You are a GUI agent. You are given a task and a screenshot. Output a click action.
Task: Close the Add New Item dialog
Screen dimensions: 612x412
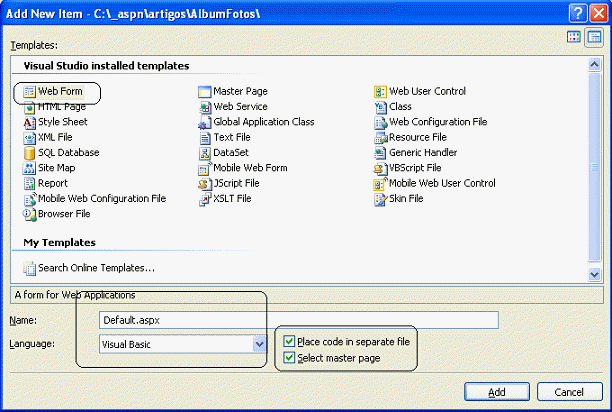click(x=599, y=14)
